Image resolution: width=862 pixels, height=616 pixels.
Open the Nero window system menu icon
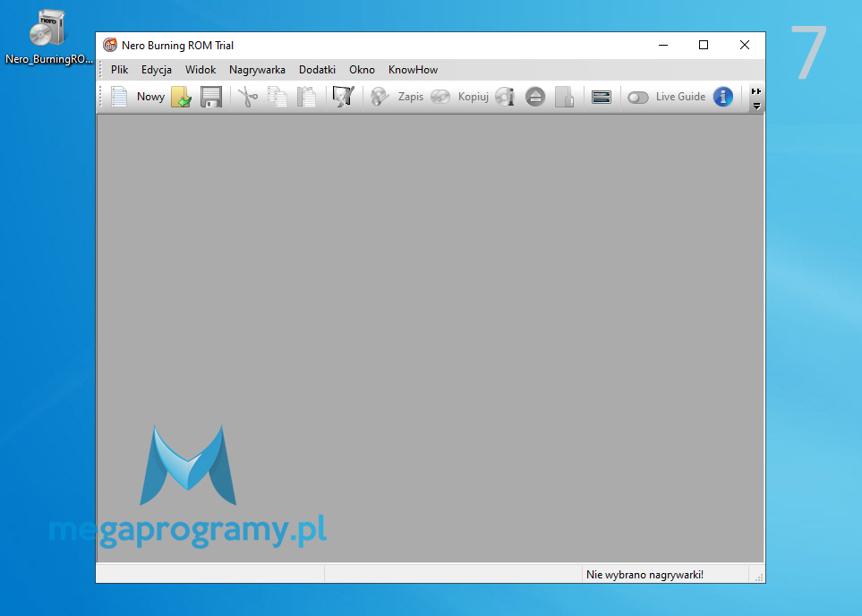[x=110, y=45]
